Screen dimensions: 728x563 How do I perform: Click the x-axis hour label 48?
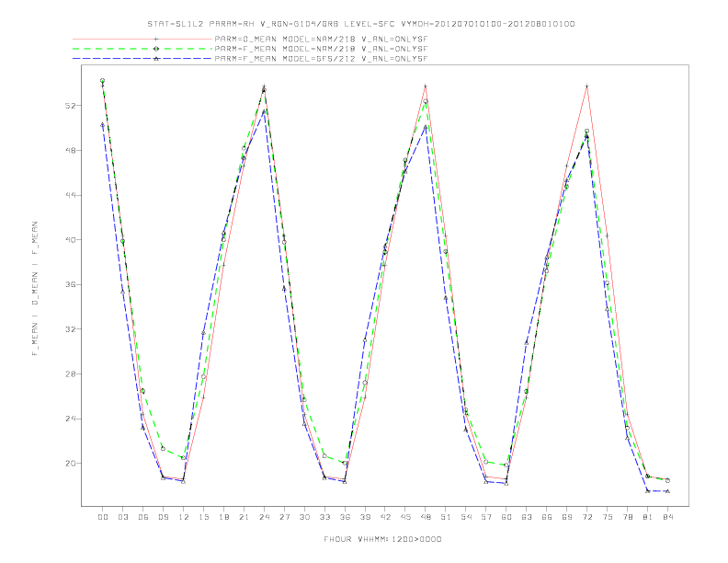tap(426, 517)
